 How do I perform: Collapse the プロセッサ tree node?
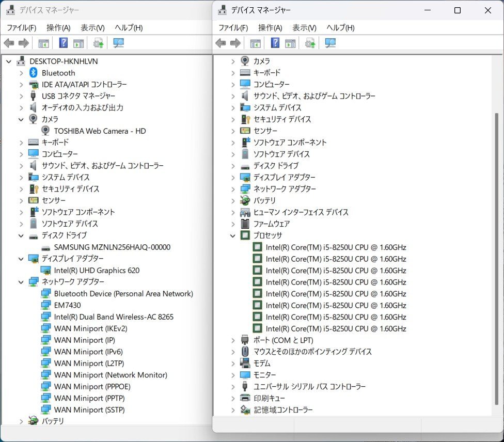[x=233, y=235]
